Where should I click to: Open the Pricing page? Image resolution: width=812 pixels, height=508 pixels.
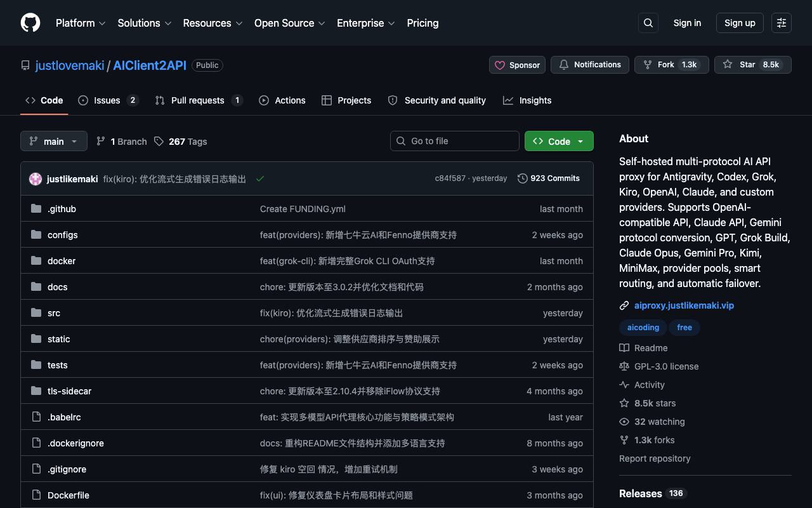[422, 23]
